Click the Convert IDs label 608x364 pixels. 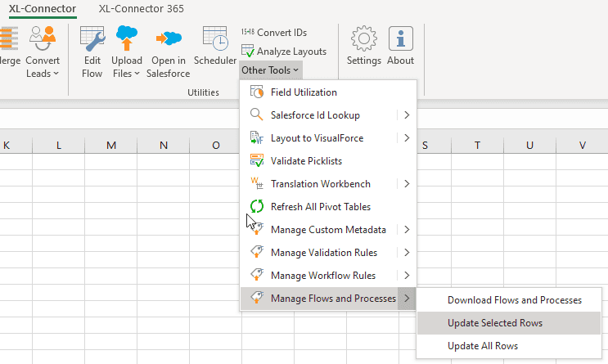pos(281,33)
